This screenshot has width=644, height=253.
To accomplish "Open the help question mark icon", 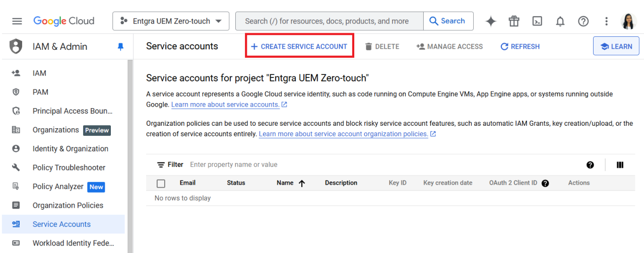I will tap(583, 21).
